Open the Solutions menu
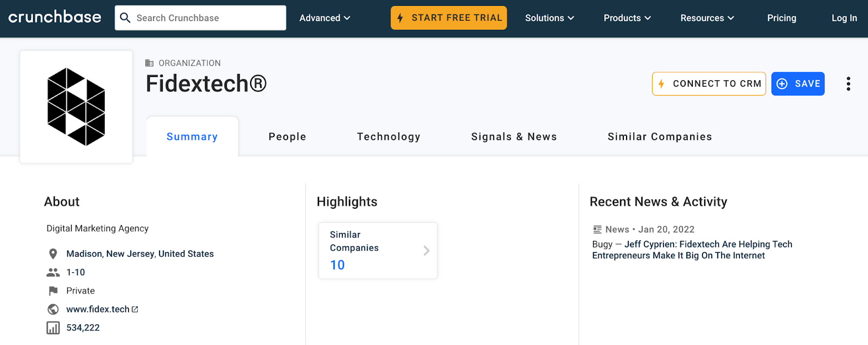 pos(550,18)
